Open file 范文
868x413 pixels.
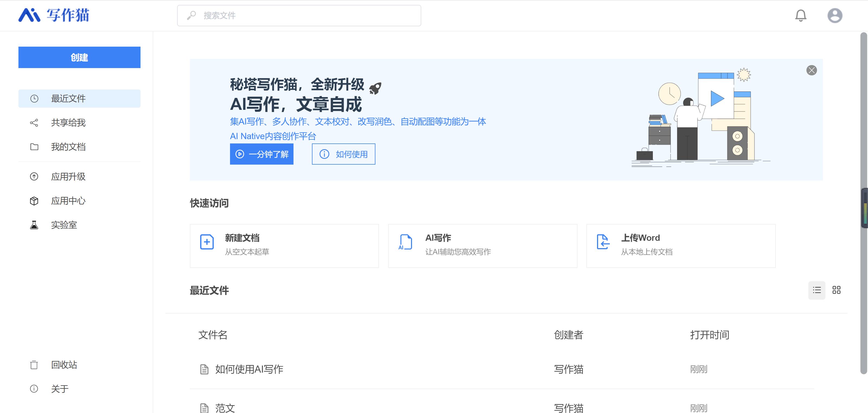[x=225, y=408]
